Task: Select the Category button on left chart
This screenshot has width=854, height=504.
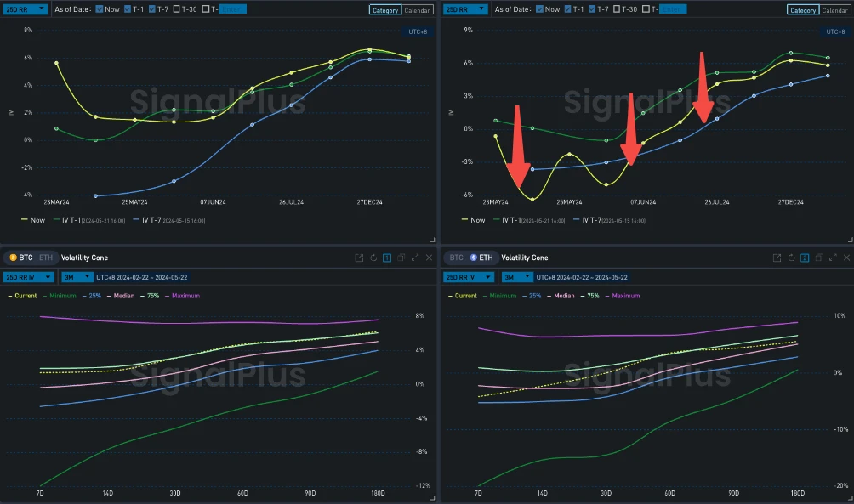Action: [x=386, y=8]
